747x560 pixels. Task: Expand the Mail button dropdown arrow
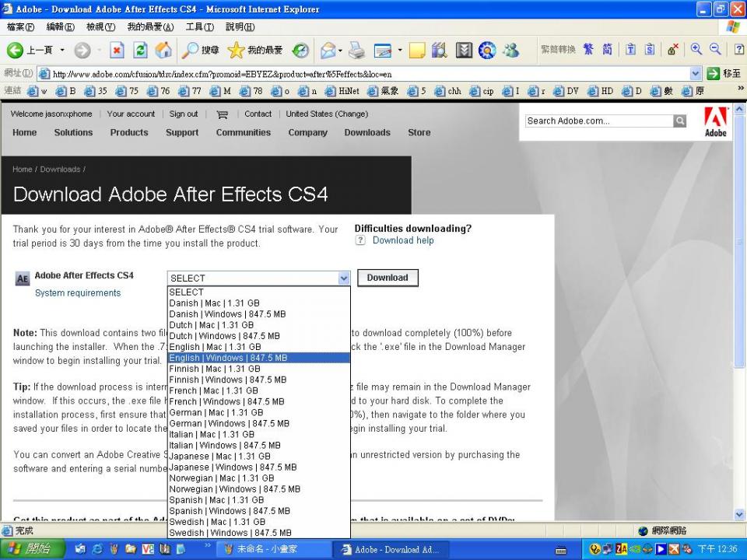(340, 50)
